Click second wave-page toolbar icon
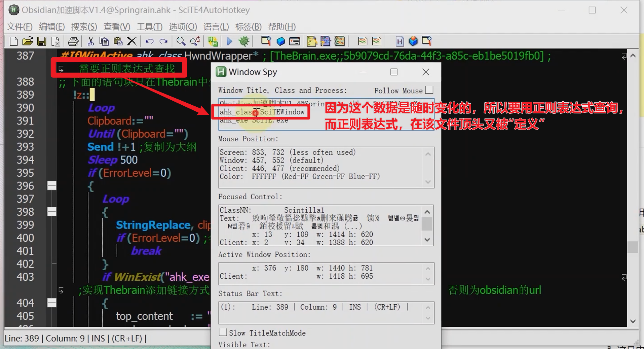 coord(377,41)
